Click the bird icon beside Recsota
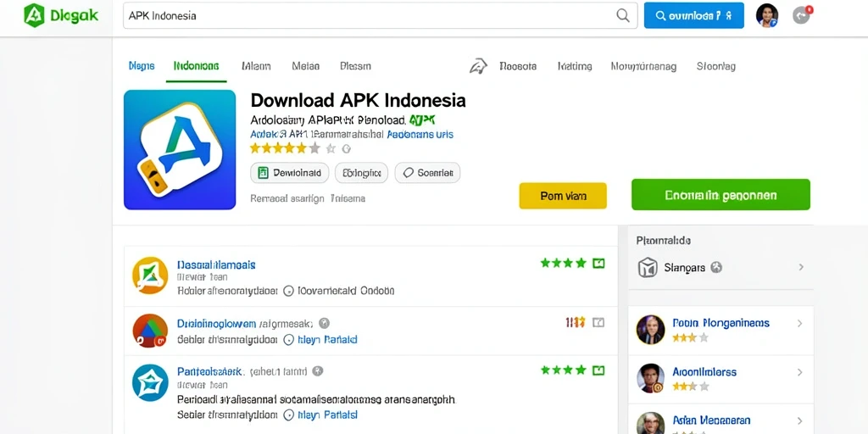The image size is (868, 434). [x=478, y=66]
